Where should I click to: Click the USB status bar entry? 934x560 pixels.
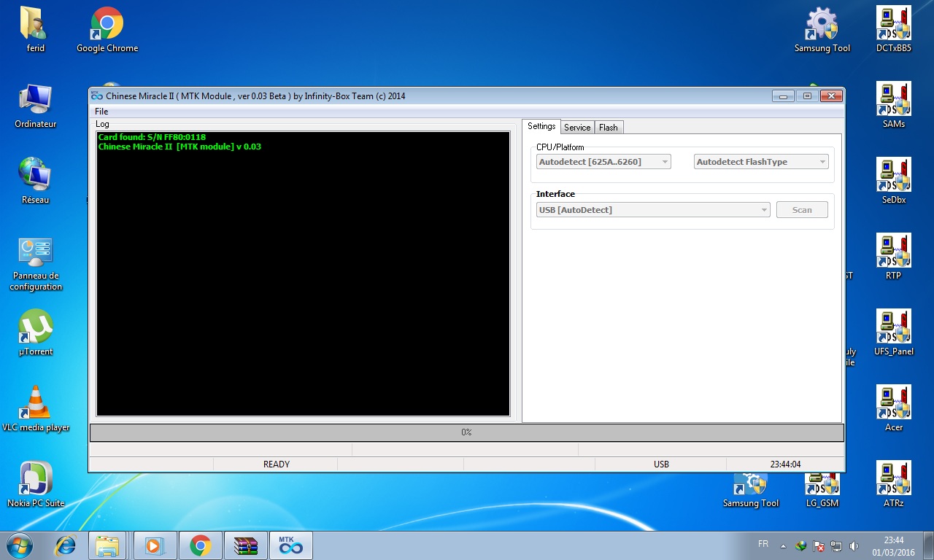[661, 464]
